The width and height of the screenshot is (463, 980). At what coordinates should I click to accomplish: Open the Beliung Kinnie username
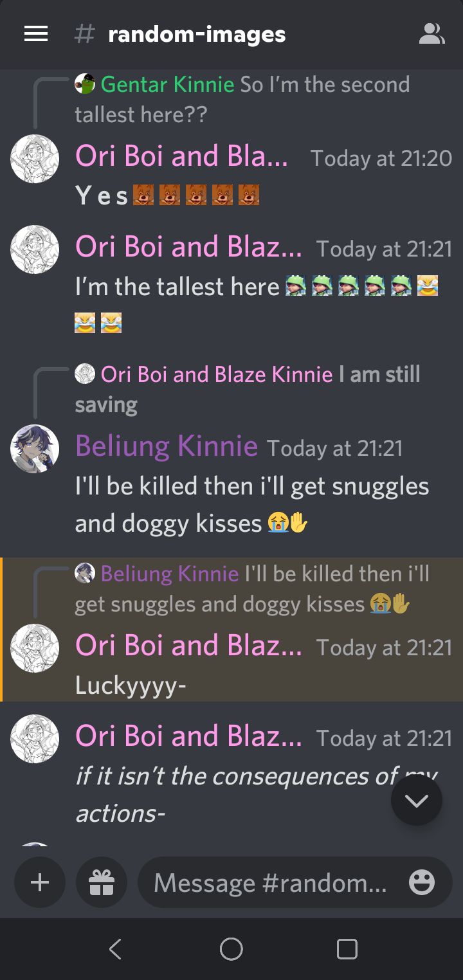tap(167, 446)
